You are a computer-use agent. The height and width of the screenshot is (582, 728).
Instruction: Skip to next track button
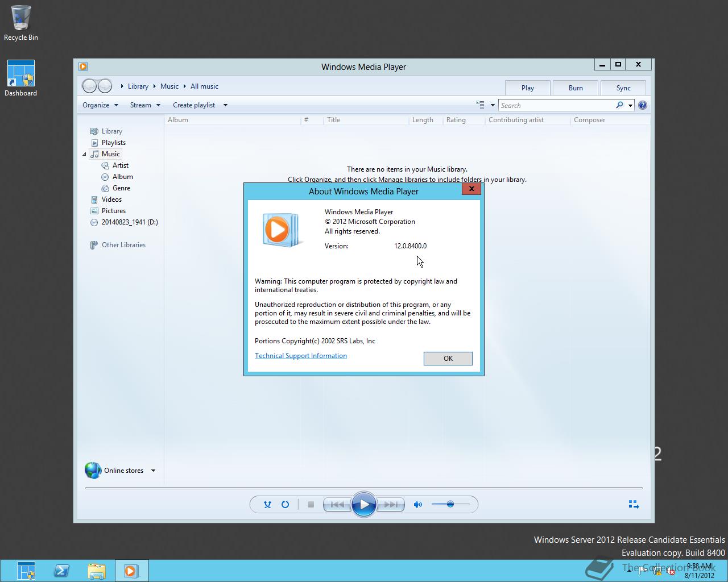391,504
